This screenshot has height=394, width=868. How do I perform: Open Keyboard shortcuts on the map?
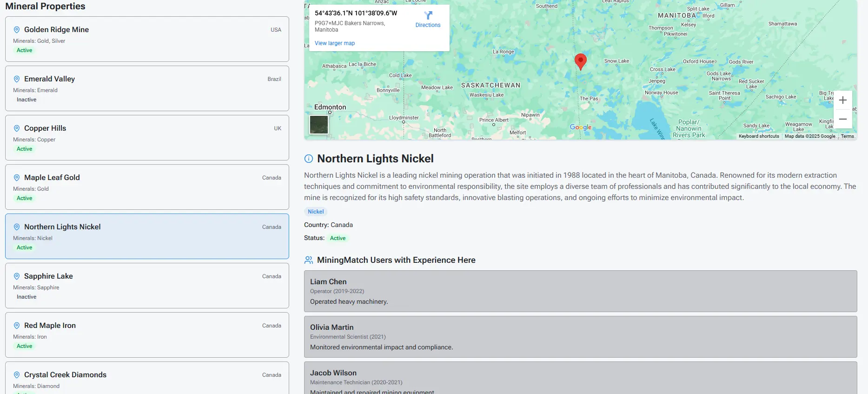tap(758, 136)
